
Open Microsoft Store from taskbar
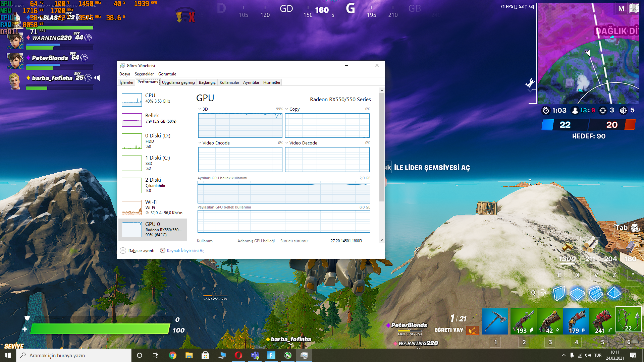pyautogui.click(x=206, y=355)
